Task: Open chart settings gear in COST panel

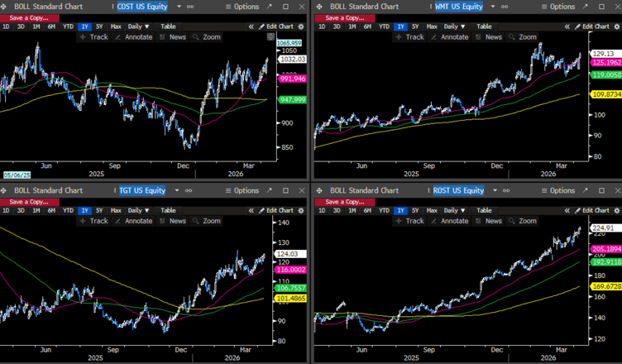Action: [x=301, y=26]
